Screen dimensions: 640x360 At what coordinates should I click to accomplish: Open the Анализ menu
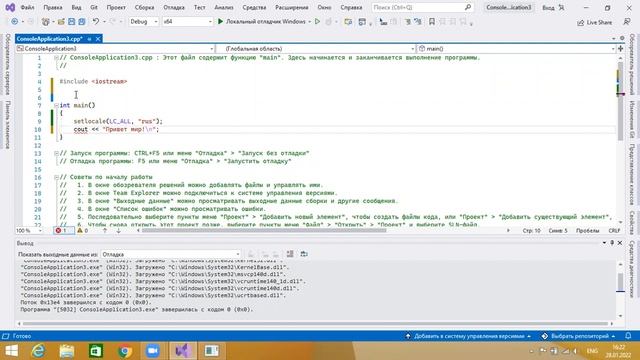tap(224, 7)
